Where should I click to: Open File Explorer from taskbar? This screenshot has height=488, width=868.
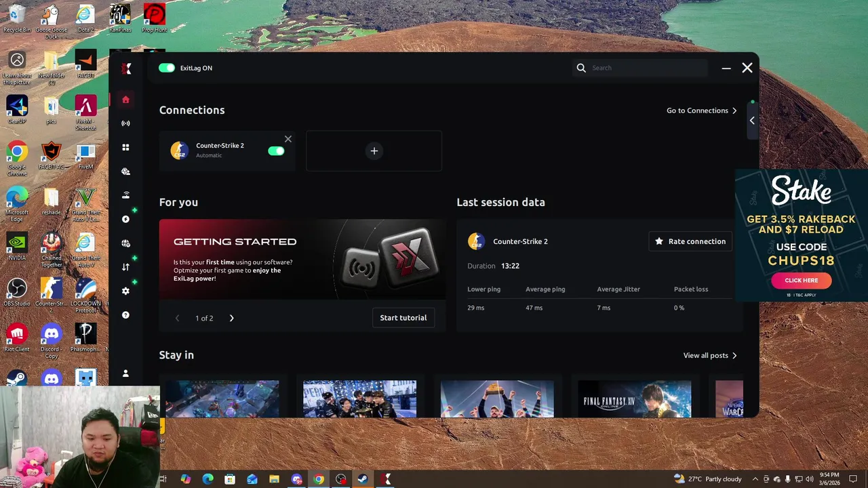pyautogui.click(x=274, y=479)
